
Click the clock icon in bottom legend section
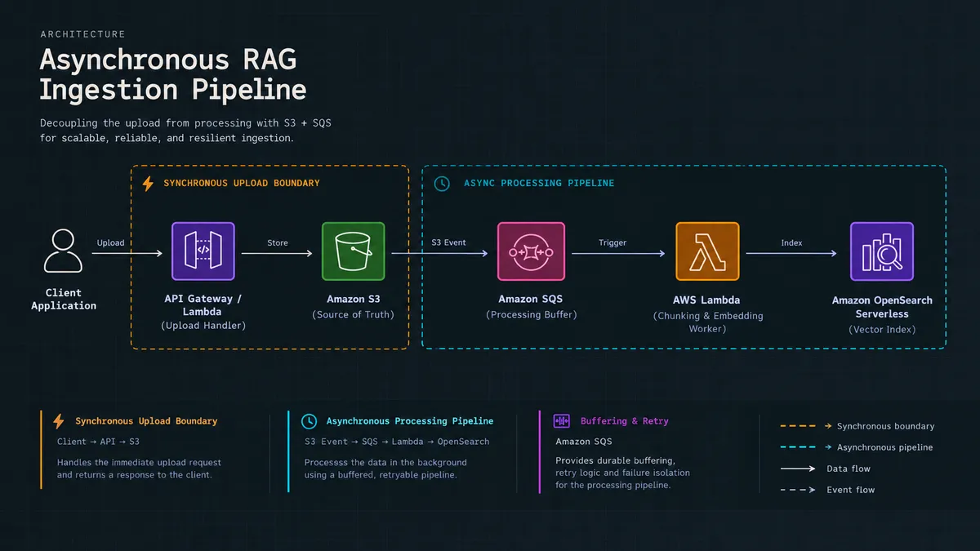(309, 421)
